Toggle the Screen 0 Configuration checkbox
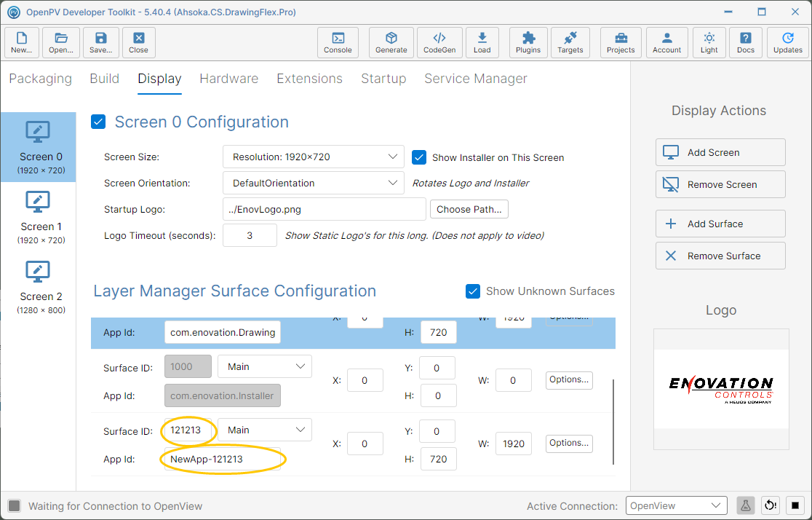The image size is (812, 520). (98, 122)
